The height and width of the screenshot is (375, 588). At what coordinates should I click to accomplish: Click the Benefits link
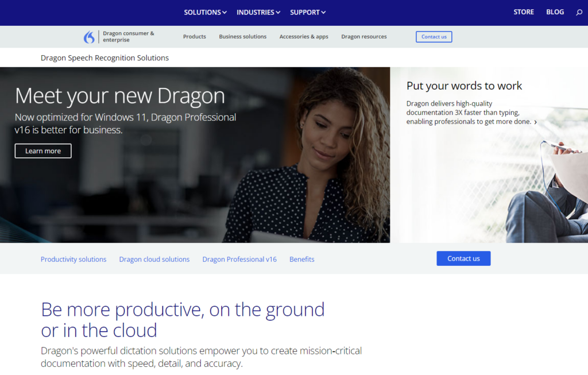coord(301,259)
